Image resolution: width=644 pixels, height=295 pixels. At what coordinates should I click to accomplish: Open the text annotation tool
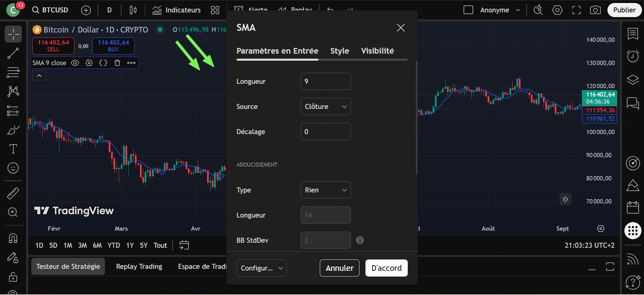pos(13,149)
